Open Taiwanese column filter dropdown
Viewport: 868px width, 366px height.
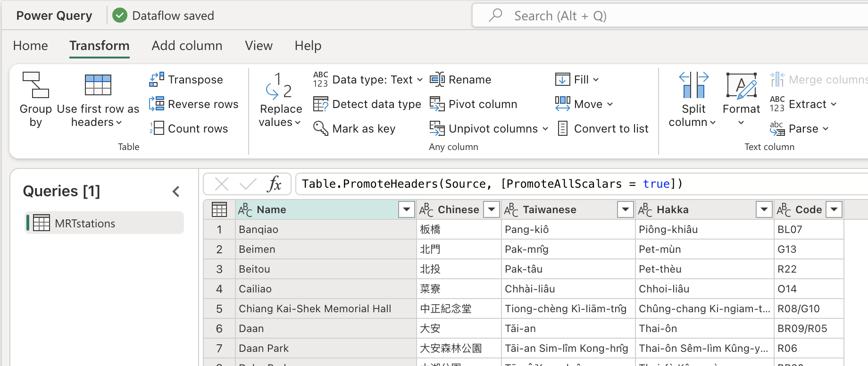625,209
